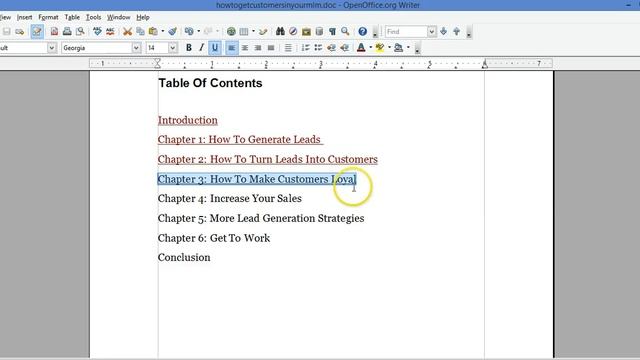The width and height of the screenshot is (640, 360).
Task: Follow the Introduction link
Action: point(188,120)
